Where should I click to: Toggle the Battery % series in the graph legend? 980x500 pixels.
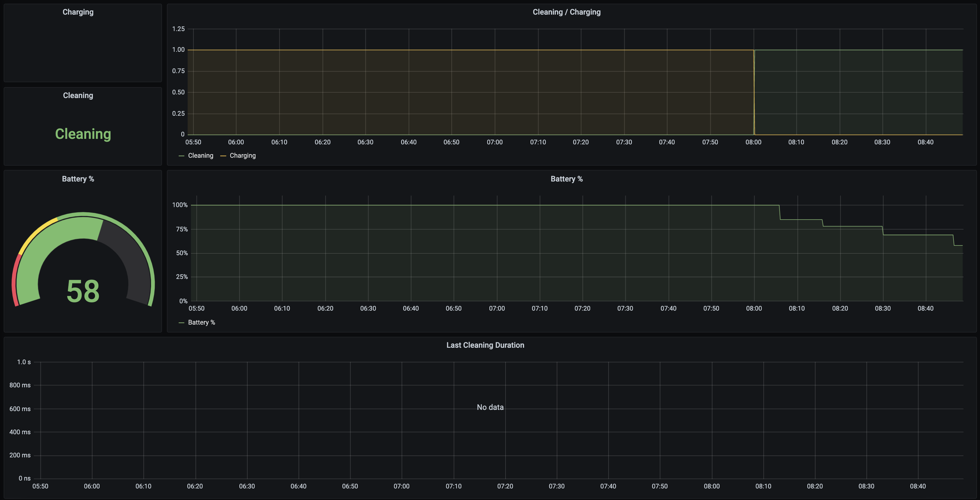201,323
